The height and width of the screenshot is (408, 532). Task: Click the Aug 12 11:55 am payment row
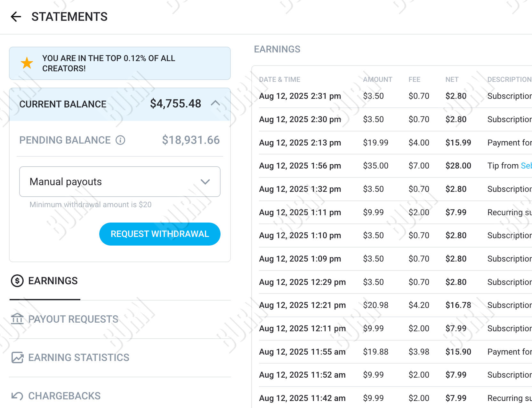(394, 352)
